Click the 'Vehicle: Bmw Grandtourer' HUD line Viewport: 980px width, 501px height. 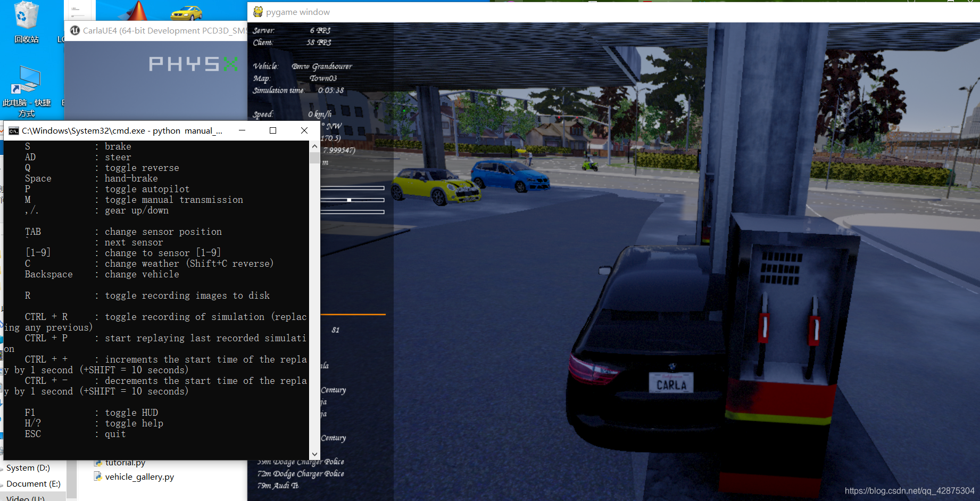(x=302, y=67)
